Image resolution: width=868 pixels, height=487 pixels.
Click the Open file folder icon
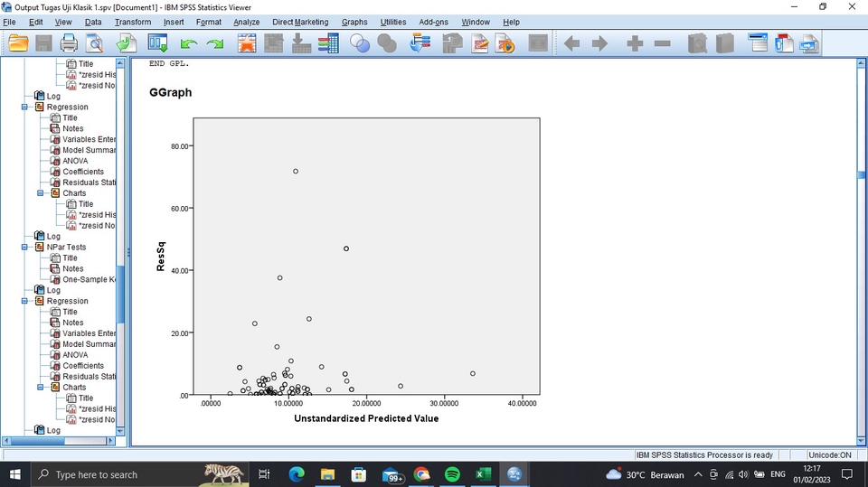18,43
